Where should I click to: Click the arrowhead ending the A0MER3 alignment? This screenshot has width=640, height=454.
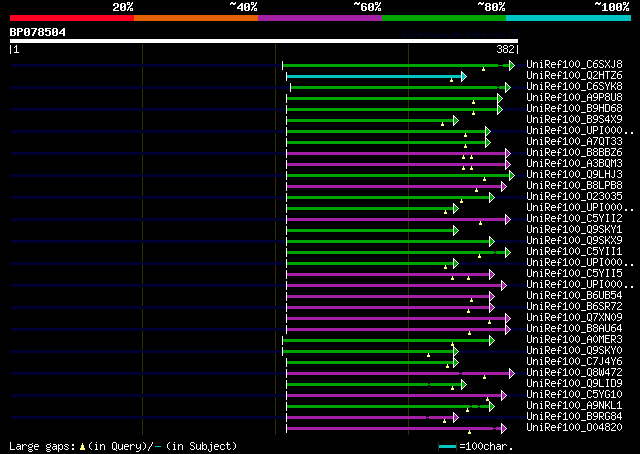tap(492, 340)
